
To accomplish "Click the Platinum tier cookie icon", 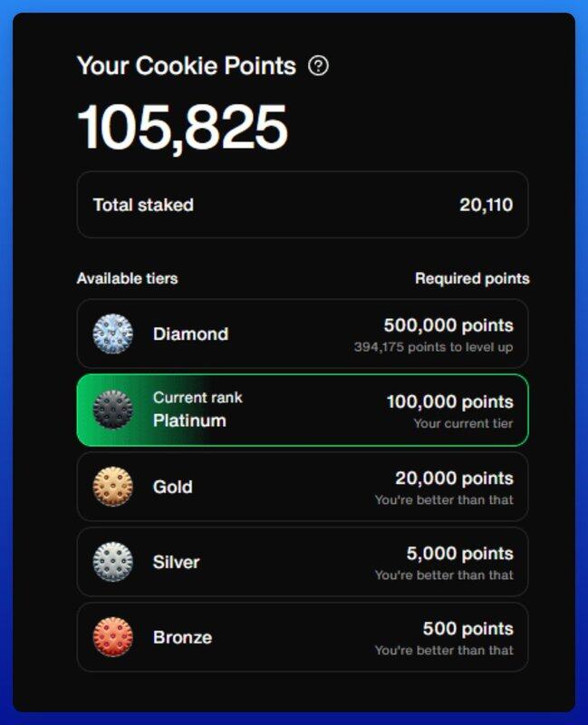I will click(x=113, y=411).
